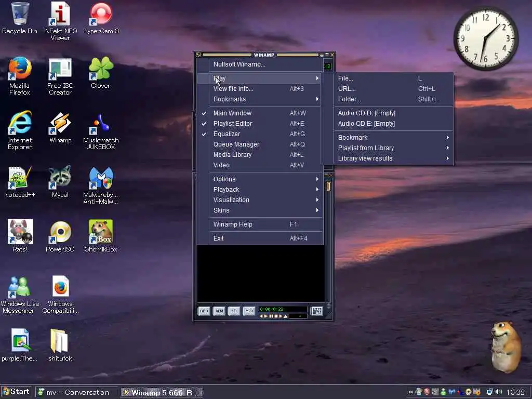Select the ChomikBox desktop icon
Image resolution: width=532 pixels, height=399 pixels.
(101, 236)
